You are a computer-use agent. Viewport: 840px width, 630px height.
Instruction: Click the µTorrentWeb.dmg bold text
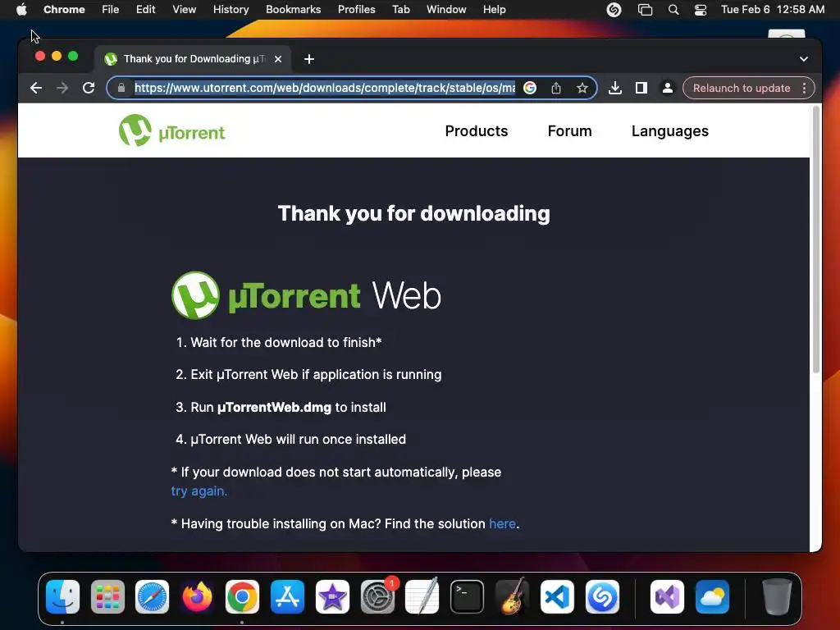274,407
